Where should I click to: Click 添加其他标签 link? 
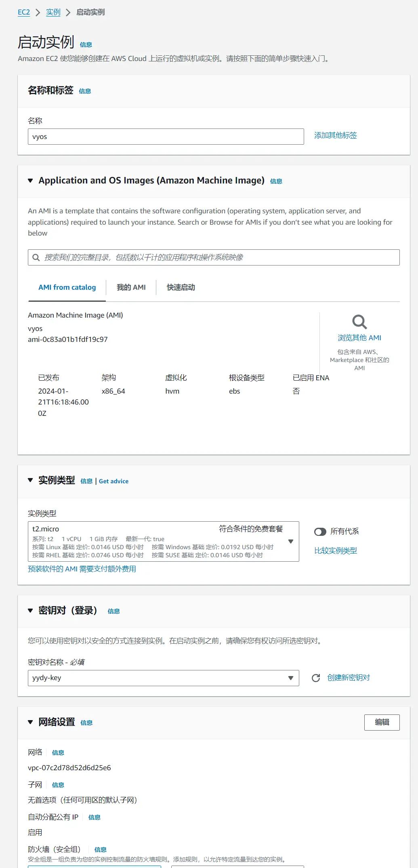tap(336, 135)
